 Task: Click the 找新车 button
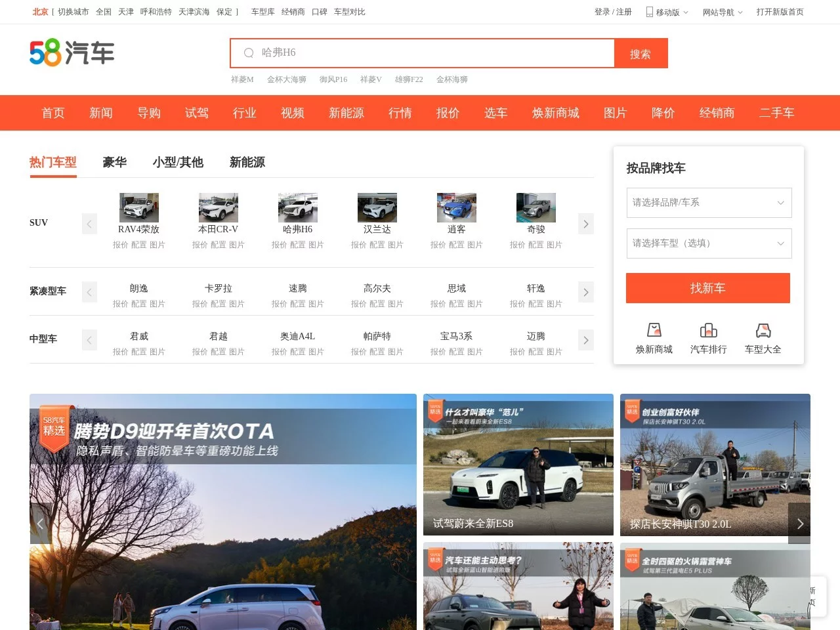708,288
